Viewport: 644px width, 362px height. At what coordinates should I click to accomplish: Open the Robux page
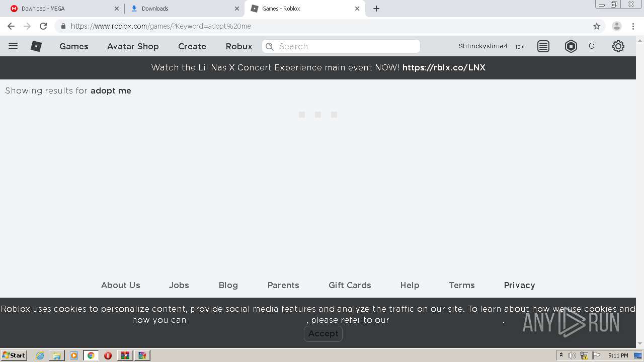(x=239, y=46)
